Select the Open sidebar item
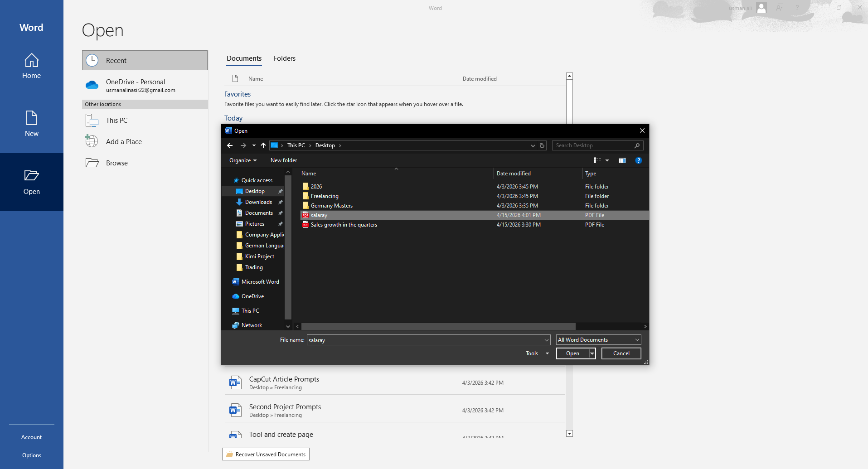Viewport: 868px width, 469px height. click(31, 182)
